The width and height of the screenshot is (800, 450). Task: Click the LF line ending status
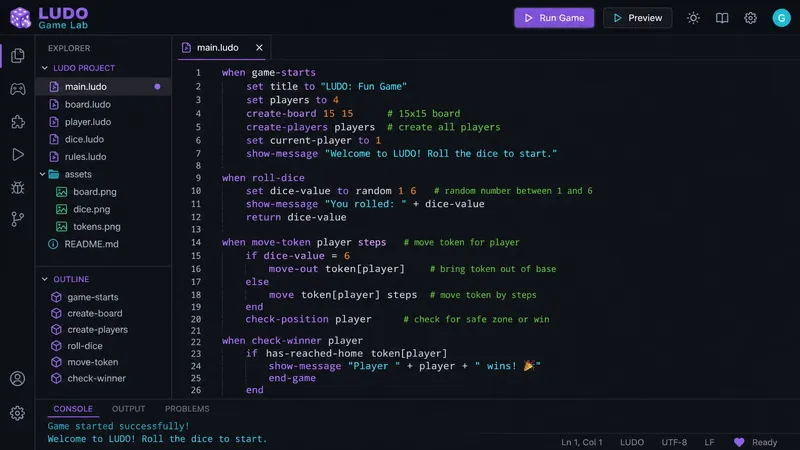tap(709, 442)
